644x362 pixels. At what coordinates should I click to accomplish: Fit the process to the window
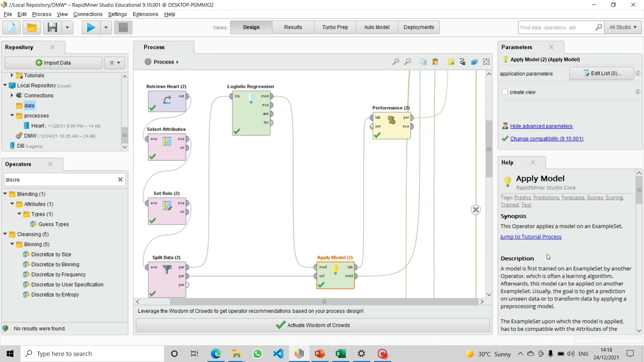(x=486, y=62)
